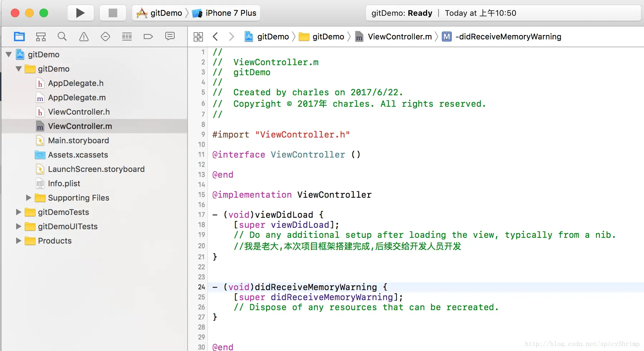Click line number 17 gutter
Image resolution: width=644 pixels, height=351 pixels.
point(202,215)
